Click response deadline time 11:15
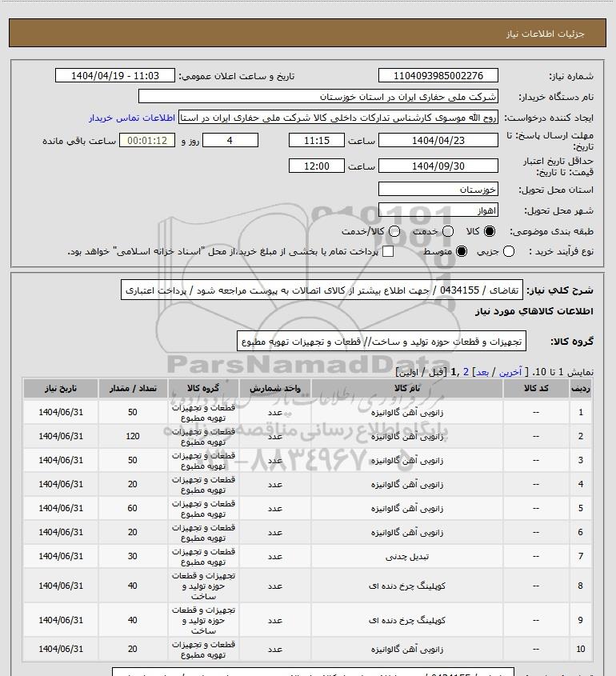 pyautogui.click(x=317, y=140)
